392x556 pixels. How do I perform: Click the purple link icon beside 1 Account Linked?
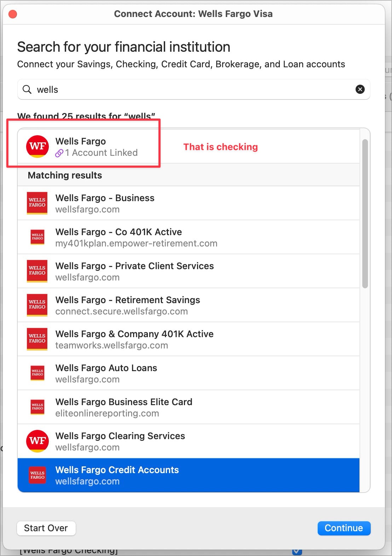click(x=59, y=153)
